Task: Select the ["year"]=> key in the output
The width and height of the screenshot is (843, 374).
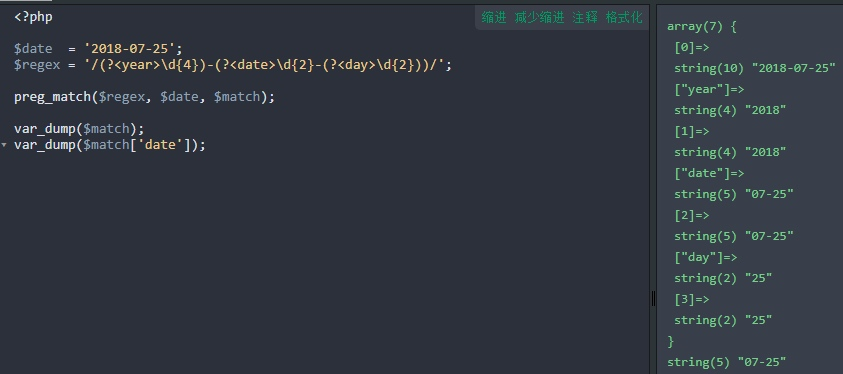Action: coord(709,90)
